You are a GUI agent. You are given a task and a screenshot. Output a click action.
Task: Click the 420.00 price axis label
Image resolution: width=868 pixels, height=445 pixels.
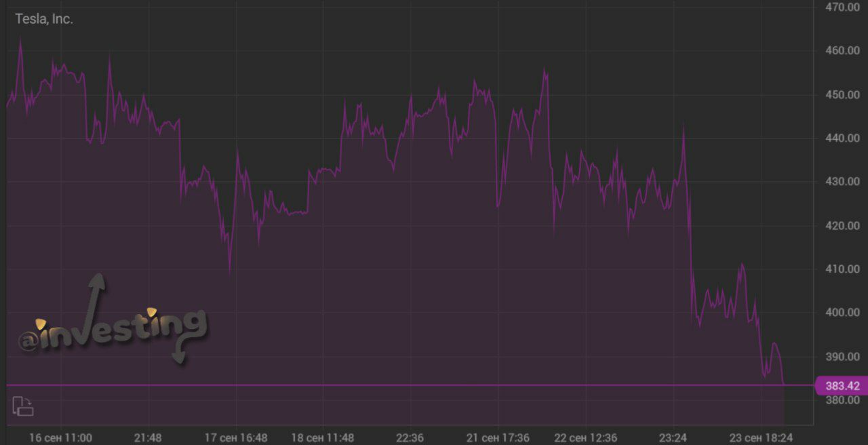click(x=842, y=226)
